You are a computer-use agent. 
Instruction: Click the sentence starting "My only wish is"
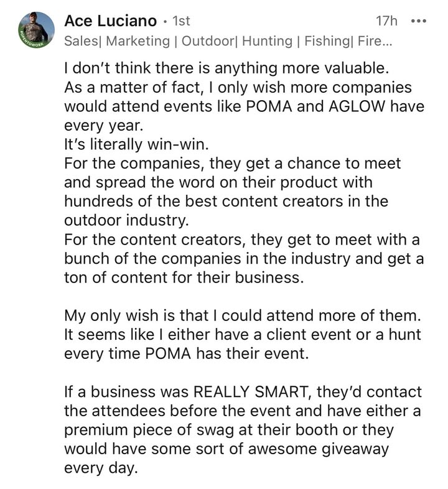coord(243,315)
